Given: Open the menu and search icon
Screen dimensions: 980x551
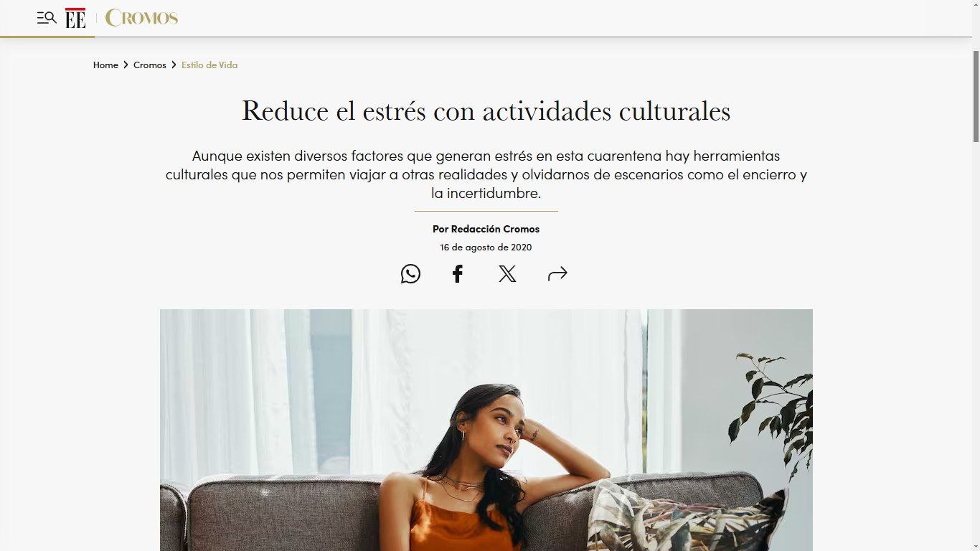Looking at the screenshot, I should (x=47, y=18).
